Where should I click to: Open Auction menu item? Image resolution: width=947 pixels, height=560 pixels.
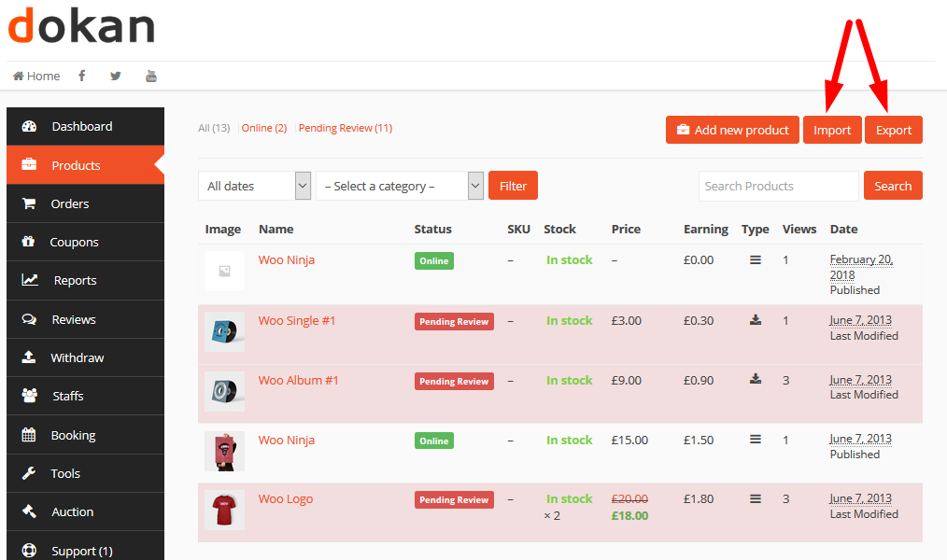[85, 511]
